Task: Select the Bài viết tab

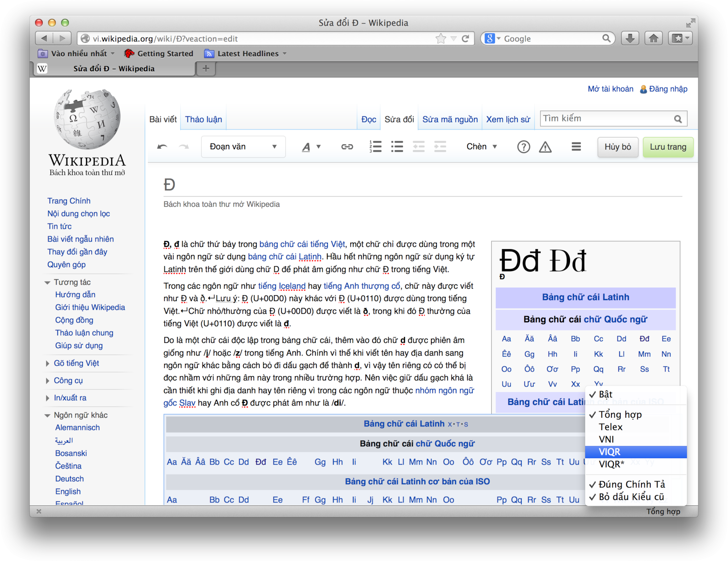Action: (x=163, y=120)
